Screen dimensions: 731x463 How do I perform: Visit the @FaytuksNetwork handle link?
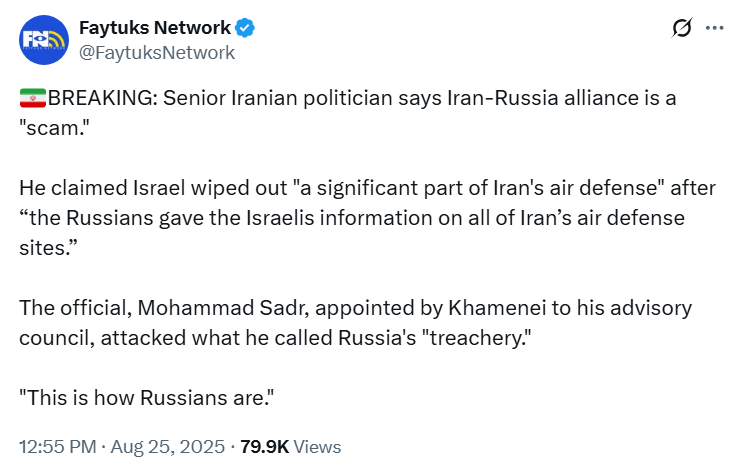(x=157, y=53)
